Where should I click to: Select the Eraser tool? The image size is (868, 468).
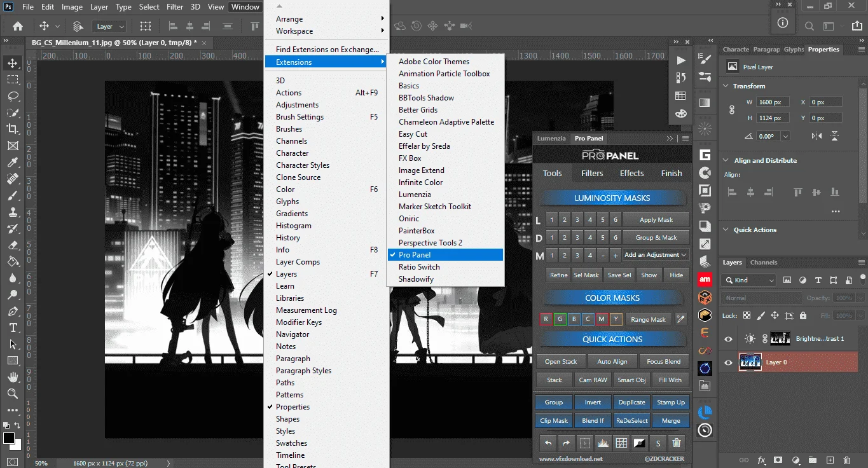[x=12, y=245]
